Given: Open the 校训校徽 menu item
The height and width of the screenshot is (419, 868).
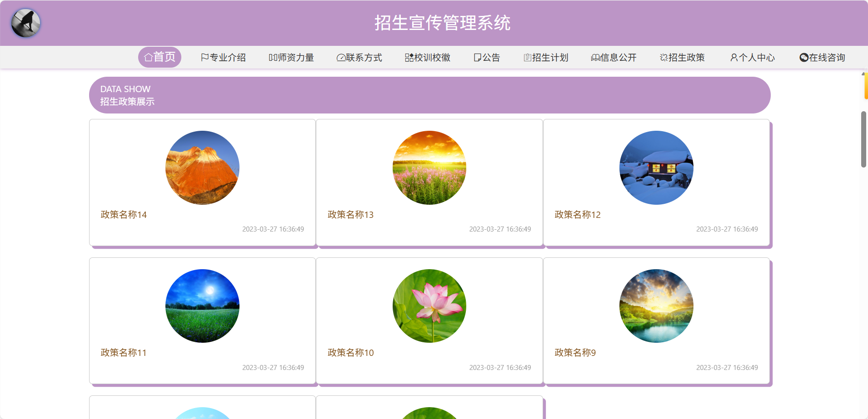Looking at the screenshot, I should (x=428, y=58).
